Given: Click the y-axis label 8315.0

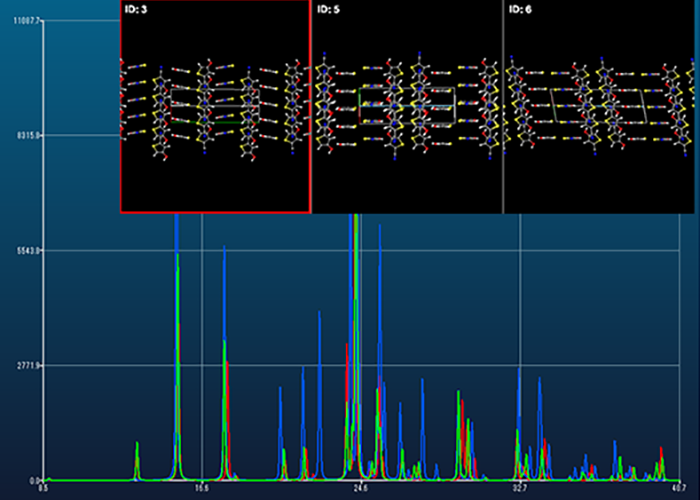Looking at the screenshot, I should click(29, 136).
